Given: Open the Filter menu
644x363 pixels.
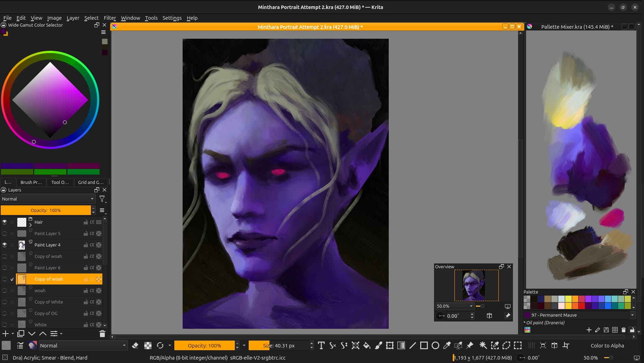Looking at the screenshot, I should tap(110, 18).
